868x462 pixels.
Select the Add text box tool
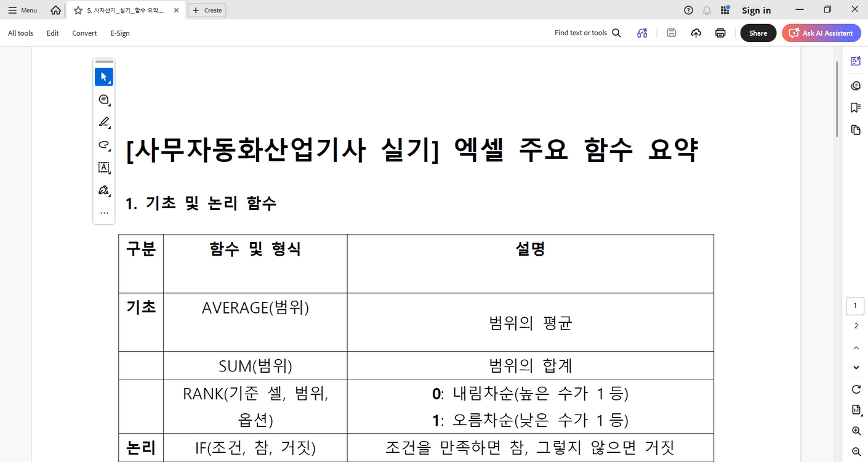[x=104, y=168]
